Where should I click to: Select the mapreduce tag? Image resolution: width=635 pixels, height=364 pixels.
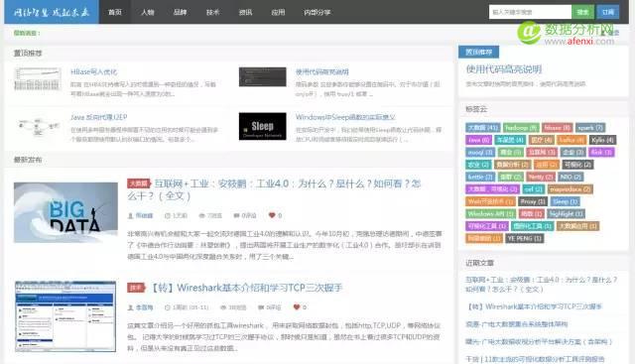pos(571,189)
